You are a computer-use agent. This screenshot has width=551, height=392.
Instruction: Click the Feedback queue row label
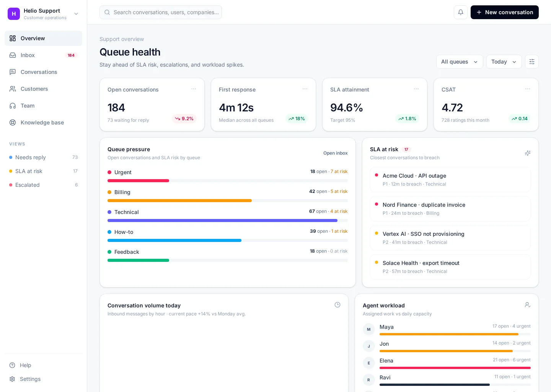click(x=127, y=252)
